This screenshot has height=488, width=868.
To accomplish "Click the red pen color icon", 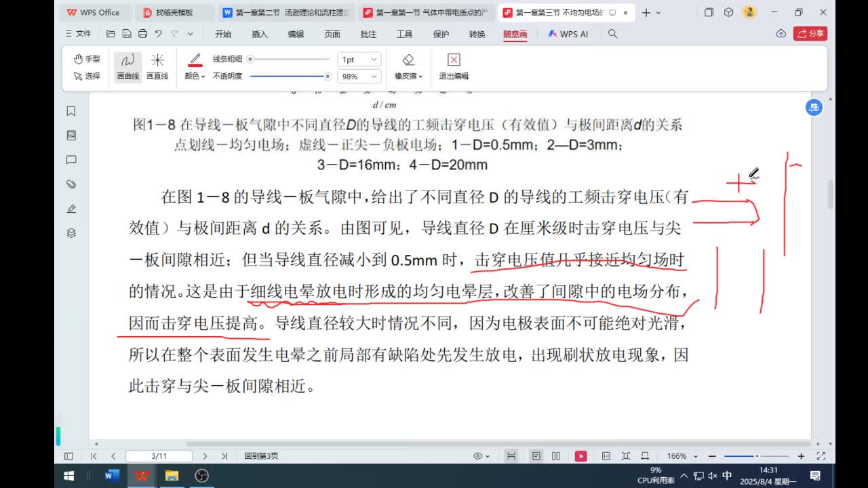I will coord(195,60).
